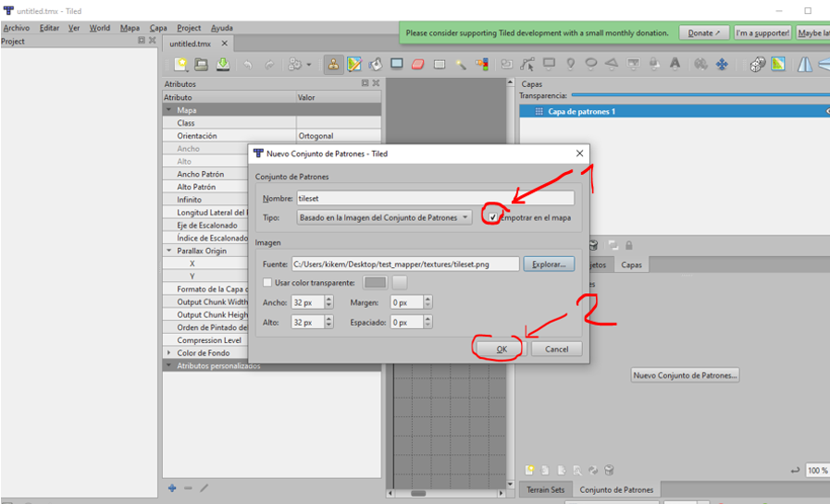
Task: Click the transparent color swatch button
Action: tap(375, 282)
